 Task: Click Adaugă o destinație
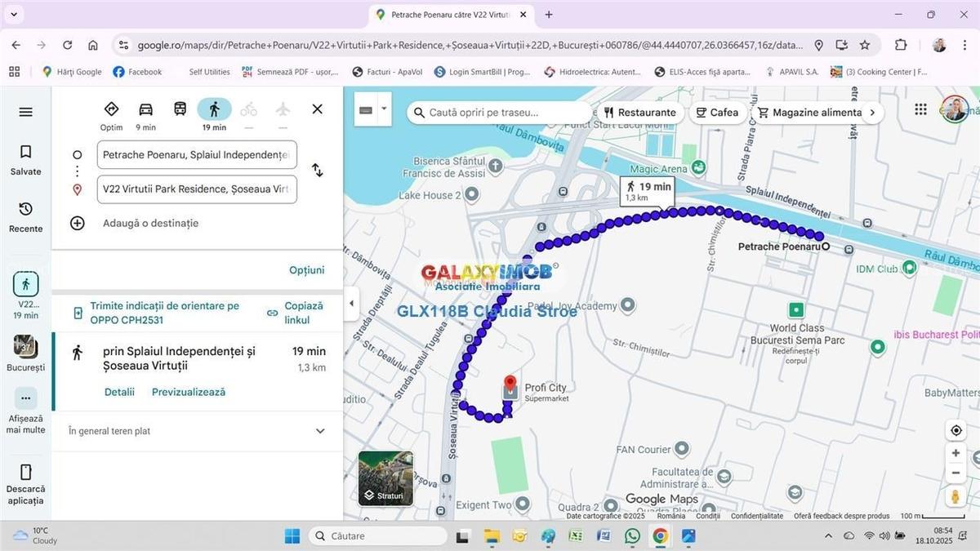click(150, 223)
